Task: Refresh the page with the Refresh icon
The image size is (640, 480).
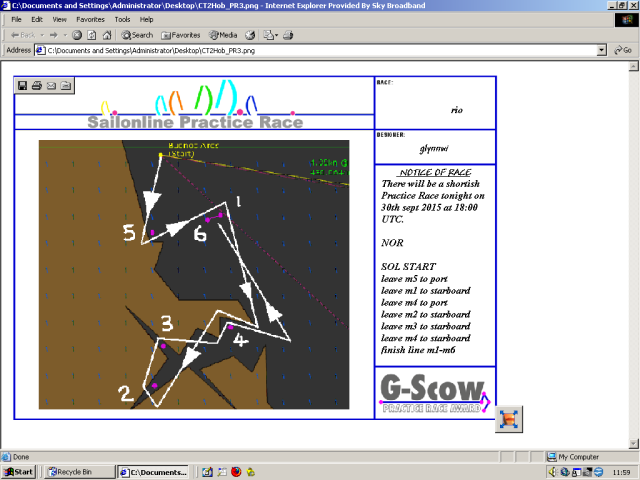Action: pyautogui.click(x=91, y=35)
